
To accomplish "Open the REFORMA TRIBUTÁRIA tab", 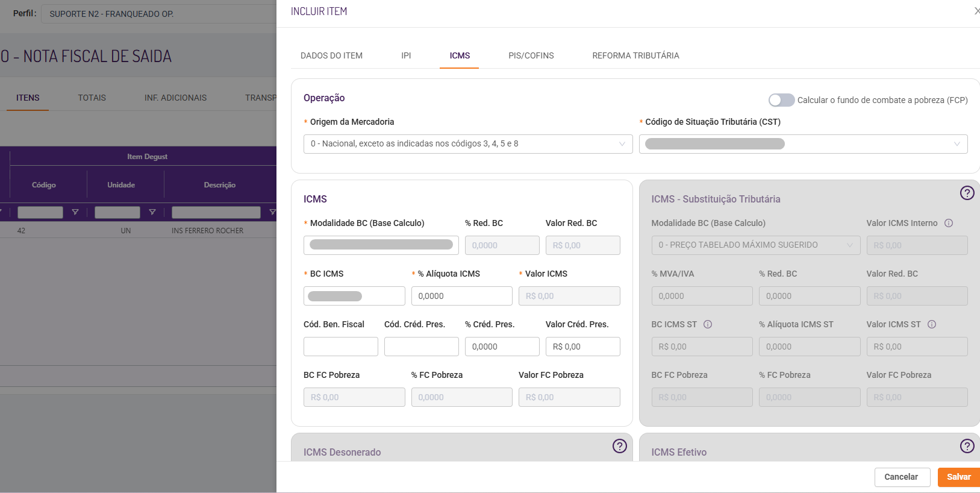I will click(x=635, y=55).
